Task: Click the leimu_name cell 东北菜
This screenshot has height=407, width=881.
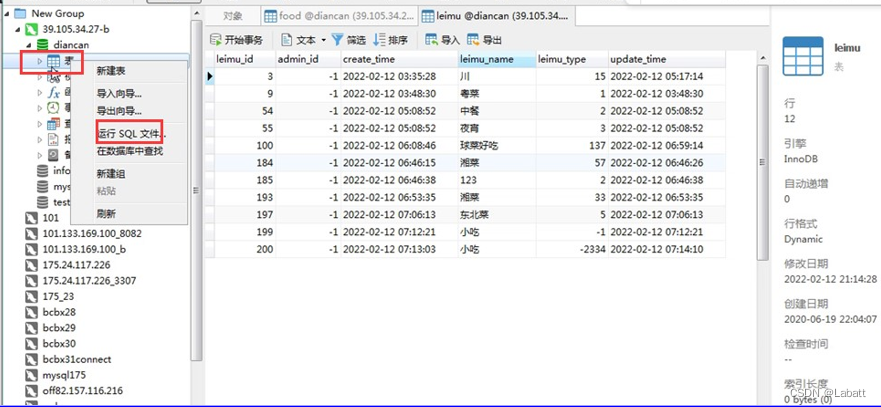Action: [x=497, y=215]
